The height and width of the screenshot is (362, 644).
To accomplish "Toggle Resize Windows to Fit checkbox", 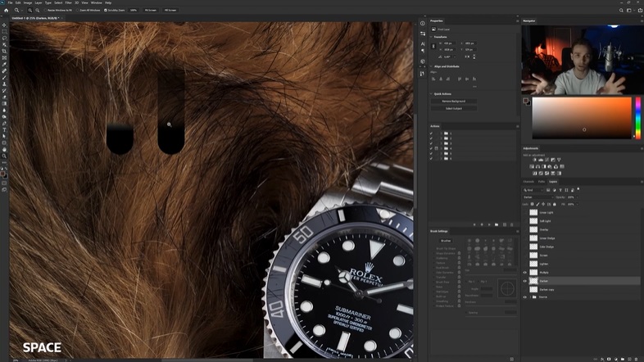I will pyautogui.click(x=46, y=11).
